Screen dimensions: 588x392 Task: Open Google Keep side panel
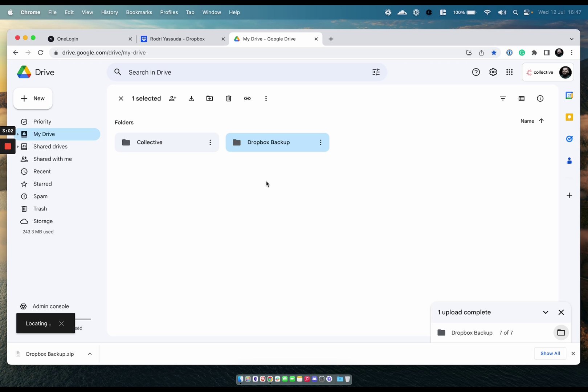coord(569,117)
